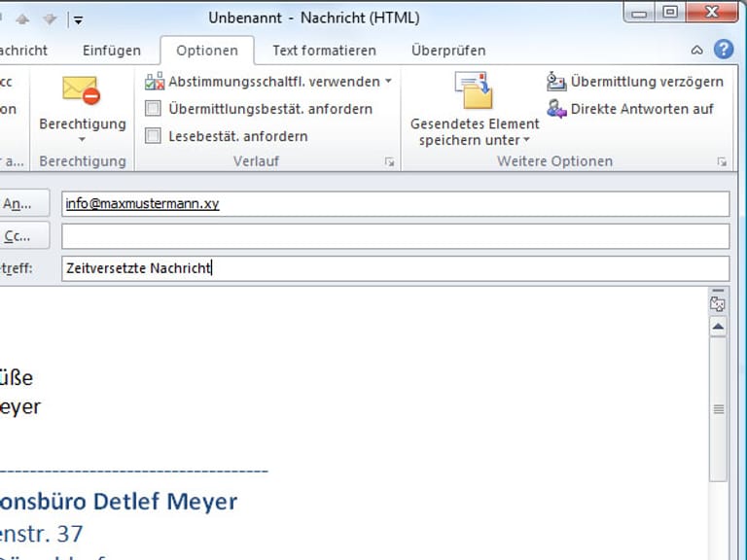Click in the An recipient field
The height and width of the screenshot is (560, 747).
tap(396, 204)
